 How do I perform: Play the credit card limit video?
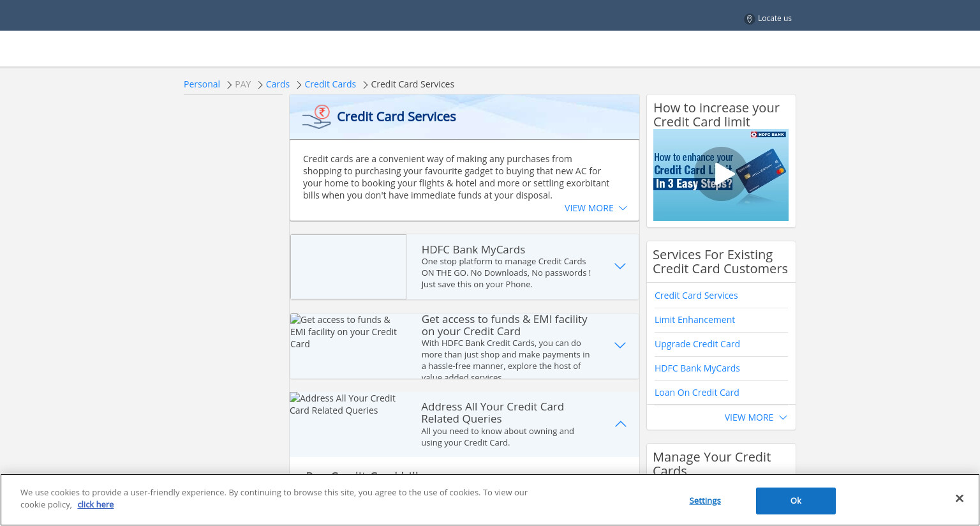click(721, 174)
